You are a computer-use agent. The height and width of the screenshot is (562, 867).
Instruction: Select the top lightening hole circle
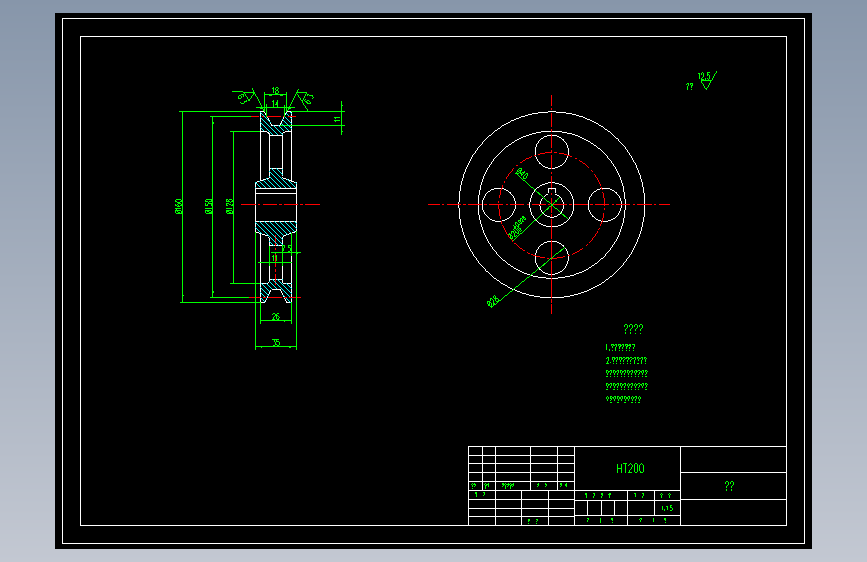552,152
